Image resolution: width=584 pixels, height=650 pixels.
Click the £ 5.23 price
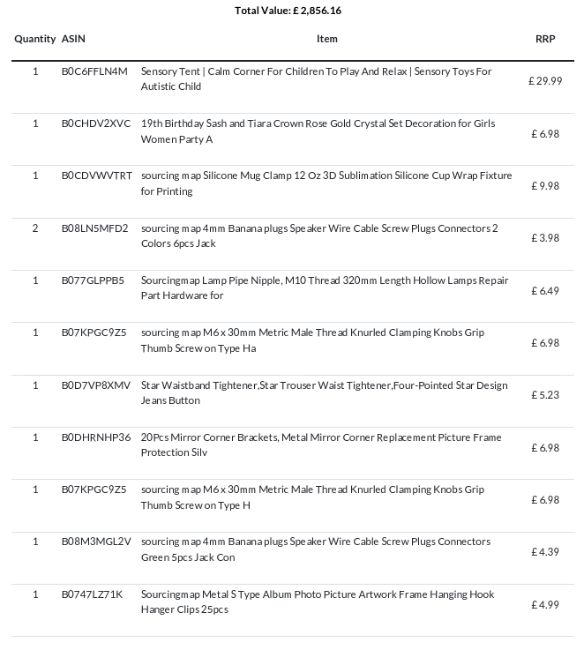point(545,395)
